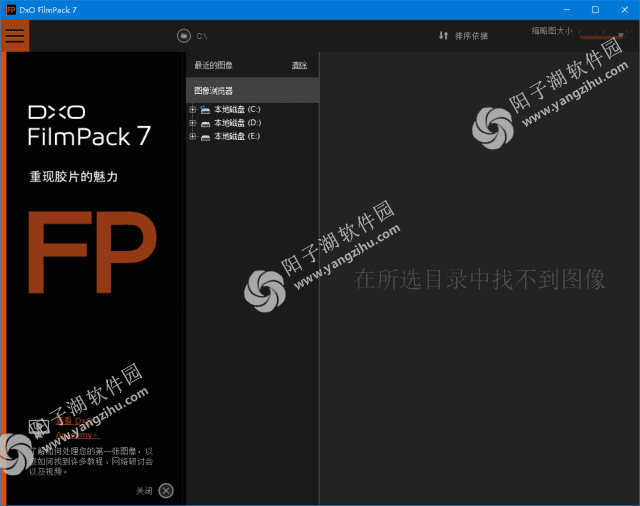Expand the 本地磁盘 (D:) tree node
Image resolution: width=640 pixels, height=506 pixels.
click(x=193, y=123)
